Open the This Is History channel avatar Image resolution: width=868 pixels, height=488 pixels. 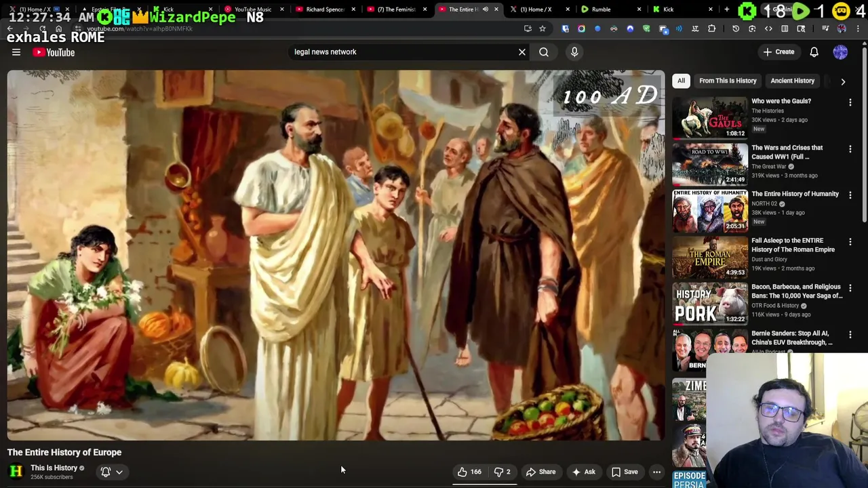pos(16,471)
